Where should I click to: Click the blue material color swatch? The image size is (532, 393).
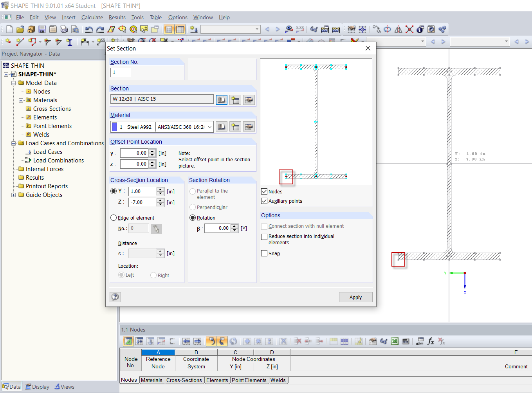pyautogui.click(x=114, y=127)
